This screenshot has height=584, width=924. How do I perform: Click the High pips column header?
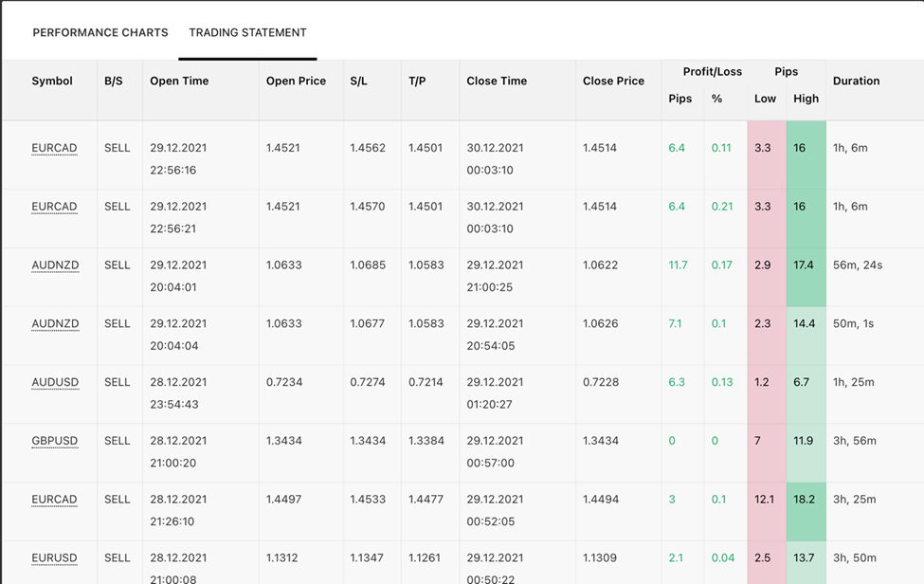[806, 99]
